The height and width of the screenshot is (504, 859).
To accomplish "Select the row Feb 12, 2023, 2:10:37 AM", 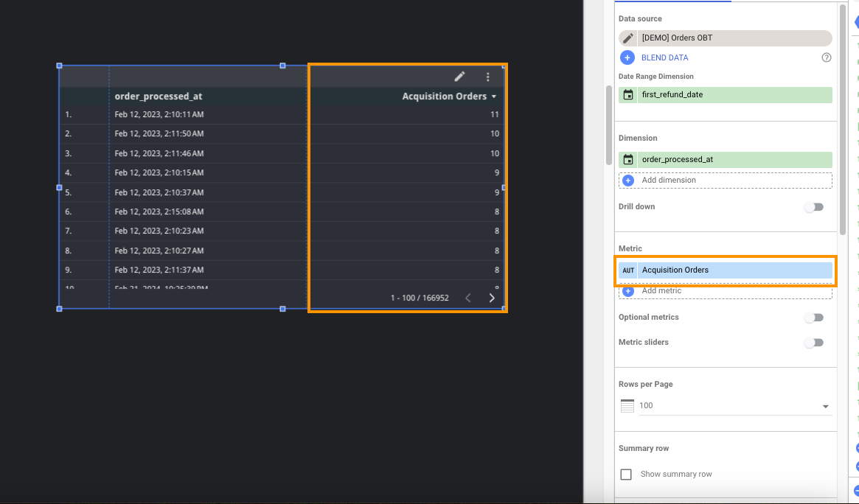I will (282, 192).
